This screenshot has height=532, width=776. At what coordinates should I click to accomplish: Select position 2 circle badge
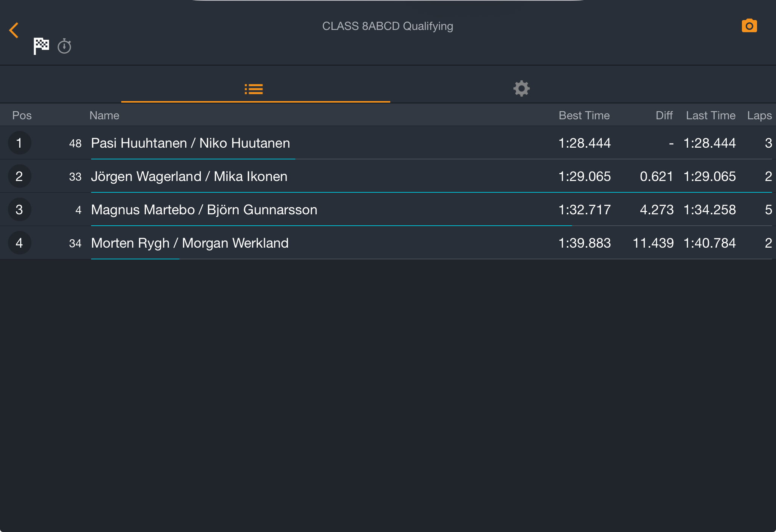[x=19, y=176]
